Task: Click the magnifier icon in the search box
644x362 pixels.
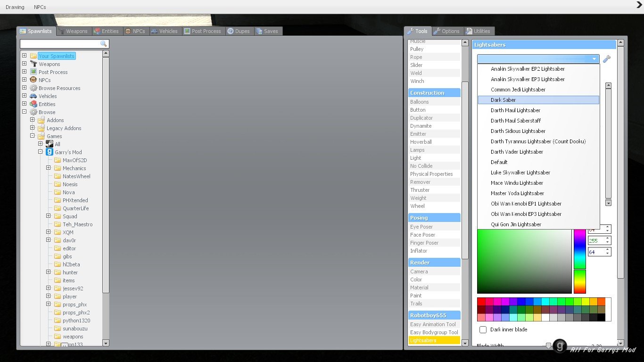Action: pyautogui.click(x=104, y=44)
